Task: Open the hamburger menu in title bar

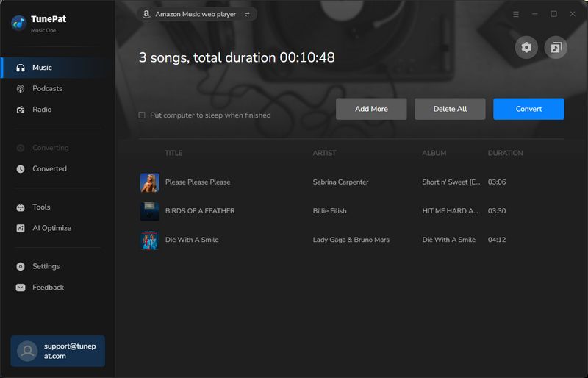Action: click(516, 14)
